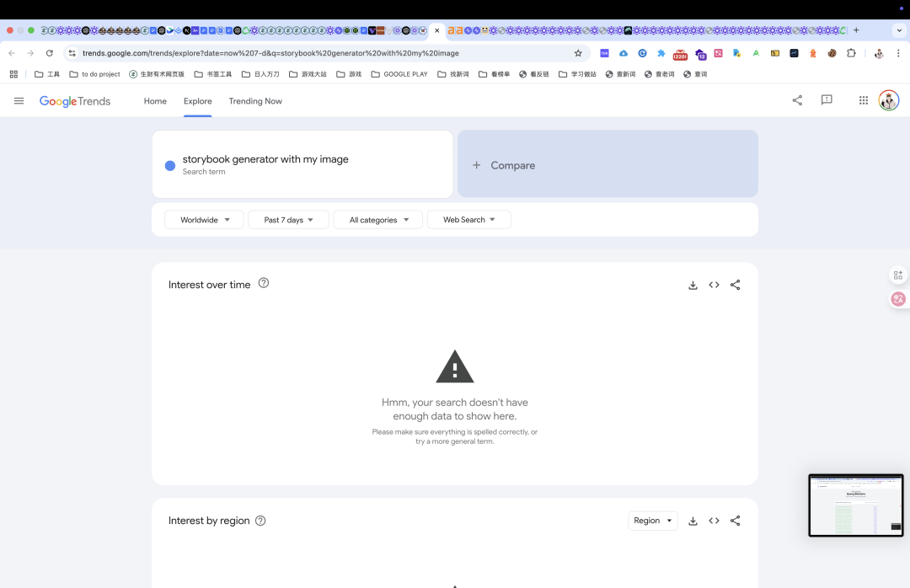The image size is (910, 588).
Task: Click the help icon beside Interest over time
Action: (264, 283)
